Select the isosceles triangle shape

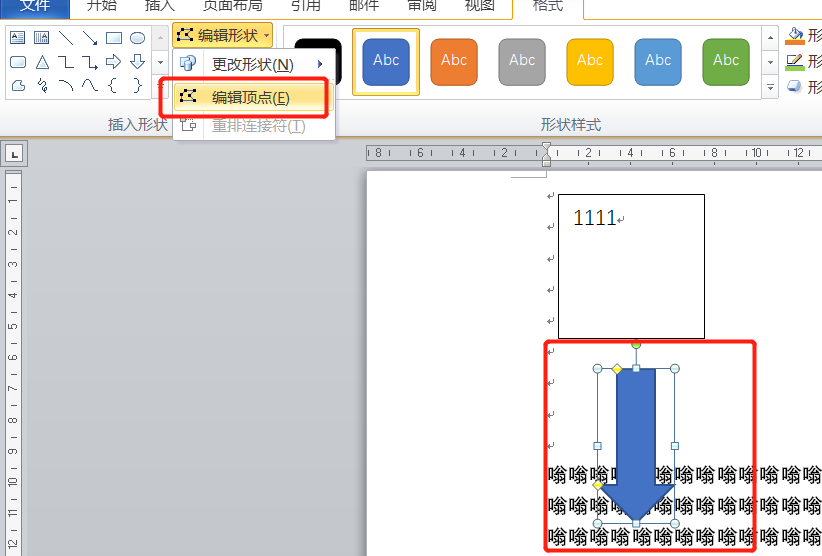tap(42, 62)
